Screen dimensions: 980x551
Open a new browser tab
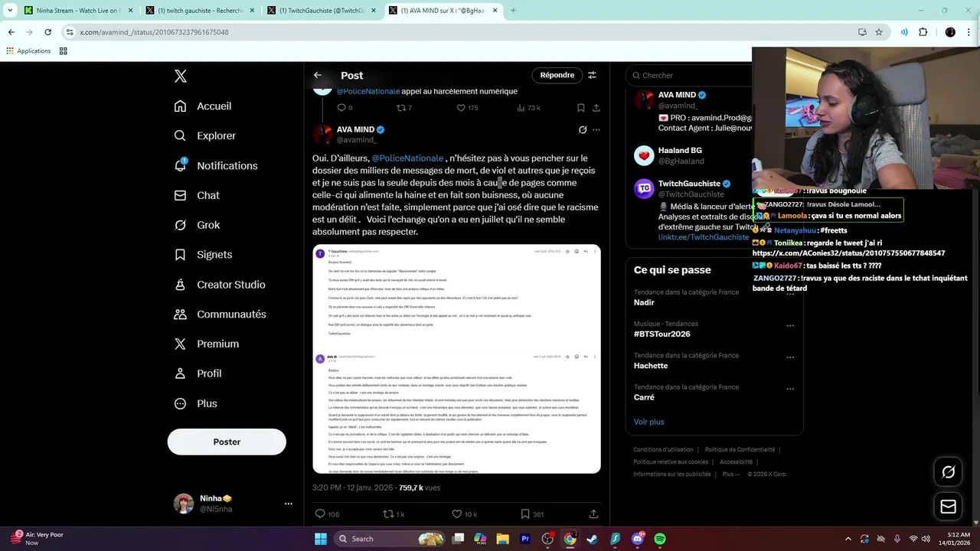(513, 11)
